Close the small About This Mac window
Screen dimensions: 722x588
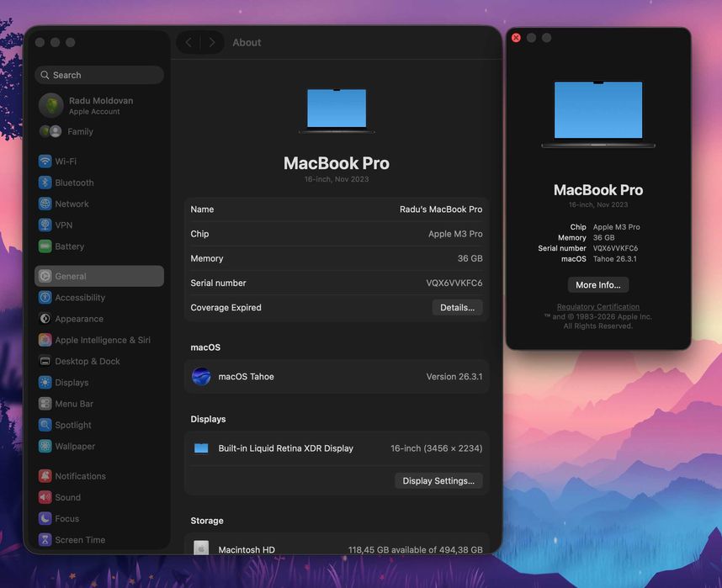point(516,38)
